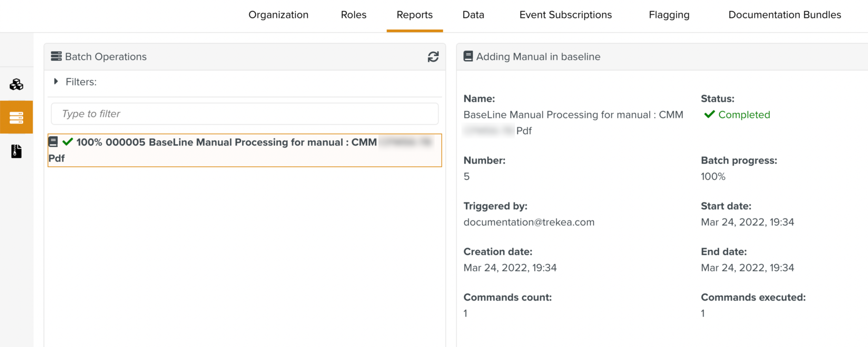Select the Reports tab

tap(415, 15)
